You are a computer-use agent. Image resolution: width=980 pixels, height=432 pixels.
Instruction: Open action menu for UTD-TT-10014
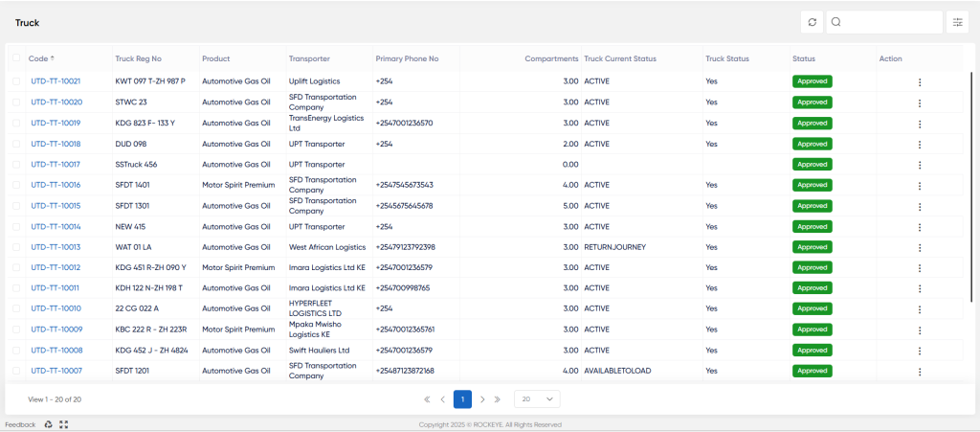(920, 227)
